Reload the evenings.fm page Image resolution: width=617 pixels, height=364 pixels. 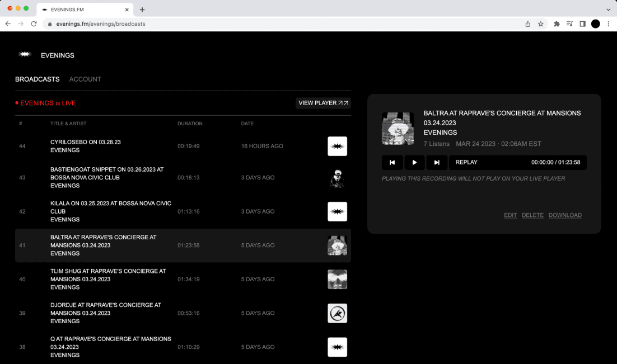34,24
